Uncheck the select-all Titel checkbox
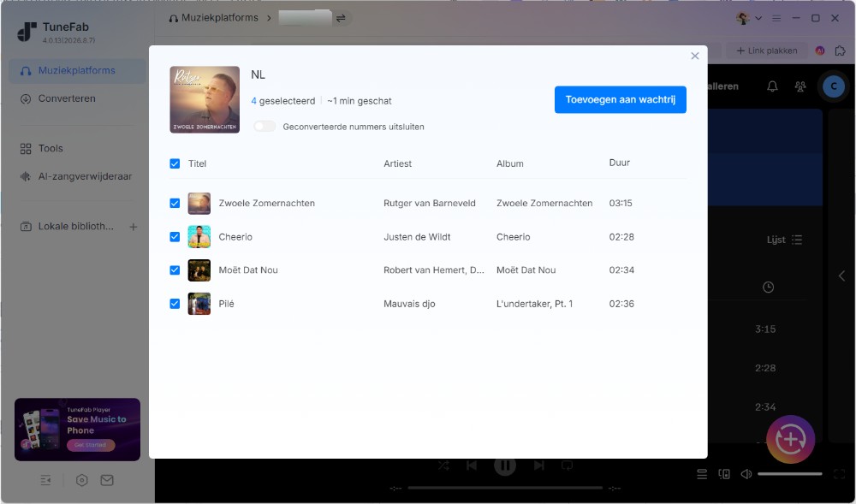The image size is (856, 504). tap(175, 163)
